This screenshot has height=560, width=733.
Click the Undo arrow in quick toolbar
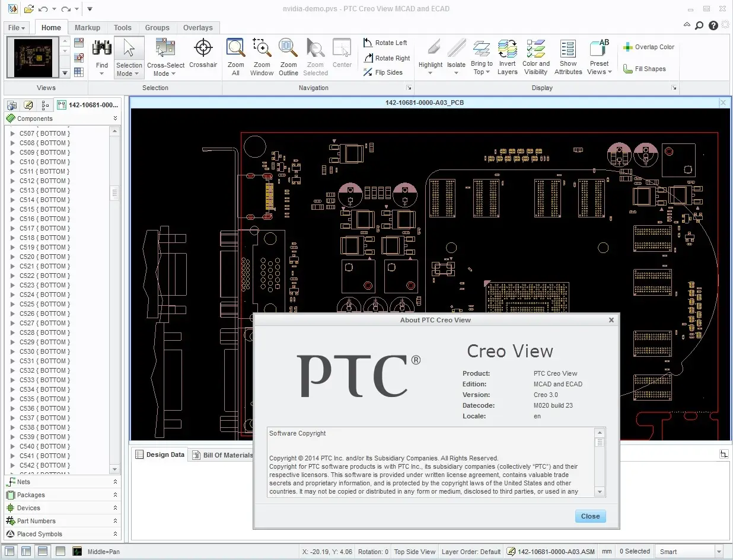43,9
